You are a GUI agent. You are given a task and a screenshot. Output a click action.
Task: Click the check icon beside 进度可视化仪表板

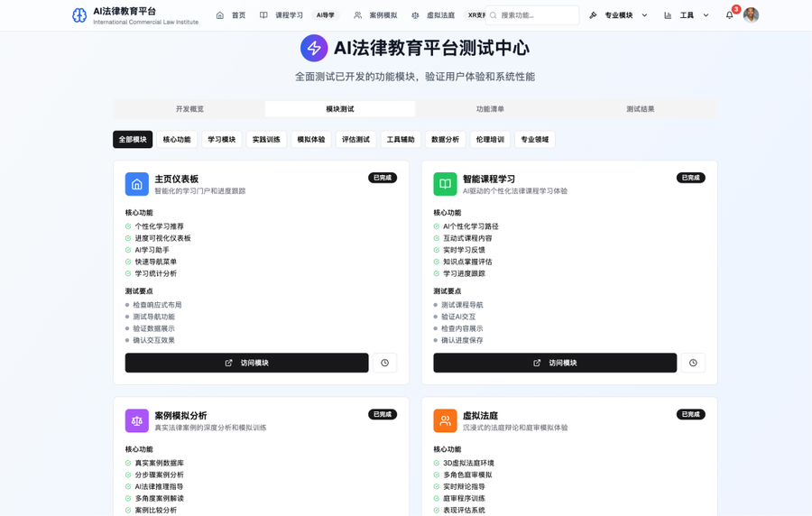(128, 238)
